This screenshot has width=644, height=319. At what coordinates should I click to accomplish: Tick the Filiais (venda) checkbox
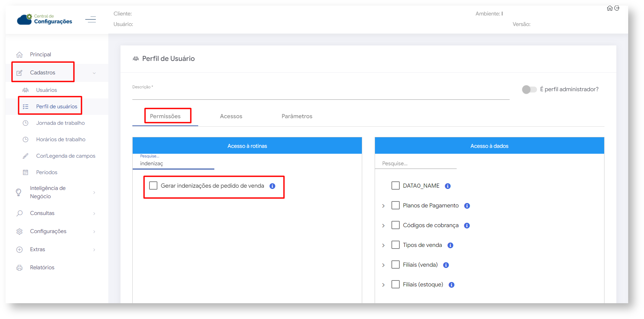click(x=395, y=265)
